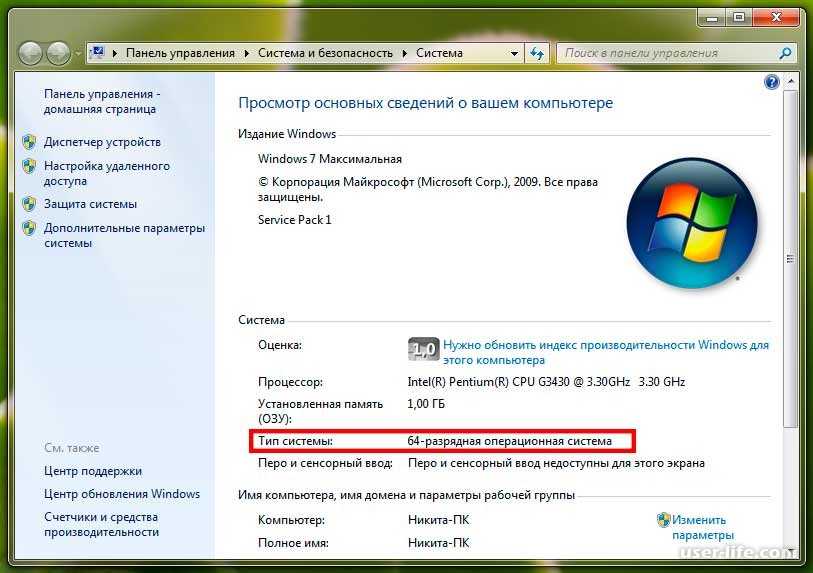813x573 pixels.
Task: Open Центр поддержки link
Action: coord(93,471)
